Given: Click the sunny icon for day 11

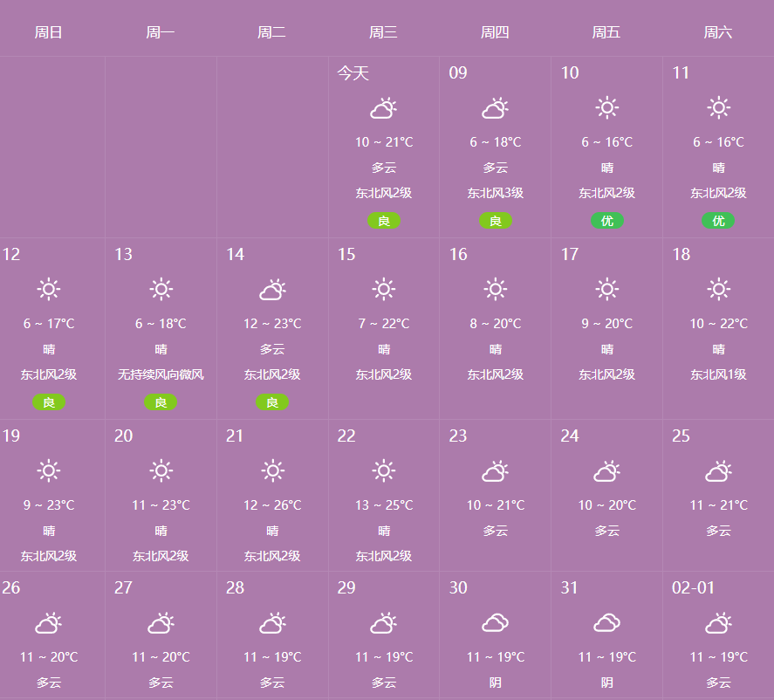Looking at the screenshot, I should click(719, 107).
